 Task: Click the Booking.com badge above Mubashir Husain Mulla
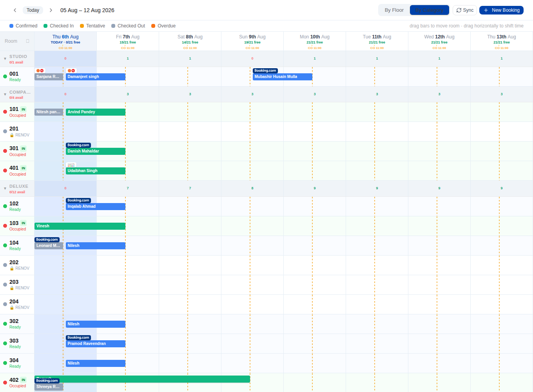[x=265, y=71]
